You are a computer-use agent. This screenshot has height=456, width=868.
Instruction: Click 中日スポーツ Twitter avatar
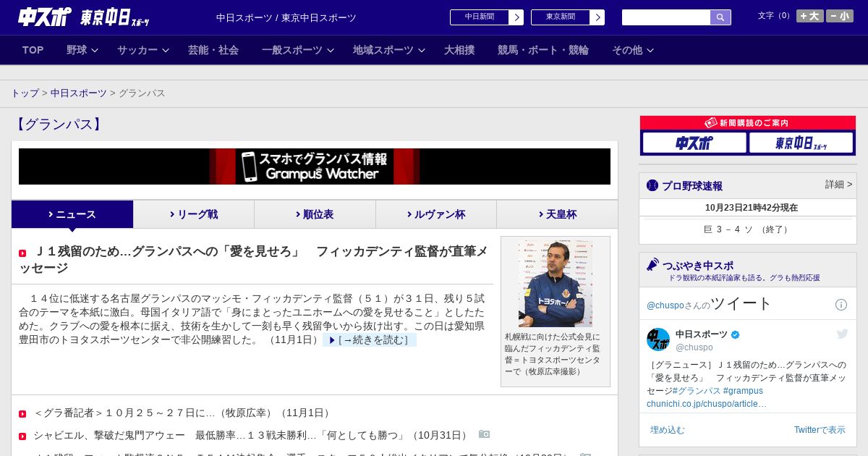[x=658, y=339]
